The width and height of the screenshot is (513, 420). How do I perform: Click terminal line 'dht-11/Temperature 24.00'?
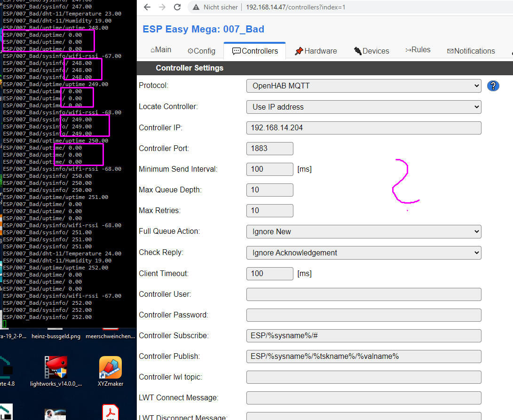coord(62,254)
